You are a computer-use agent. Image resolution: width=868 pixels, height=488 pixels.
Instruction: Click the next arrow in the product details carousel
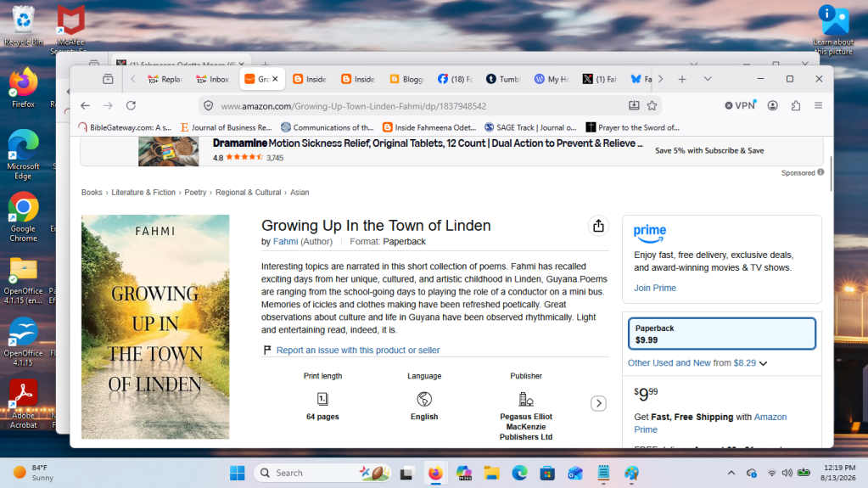coord(598,403)
